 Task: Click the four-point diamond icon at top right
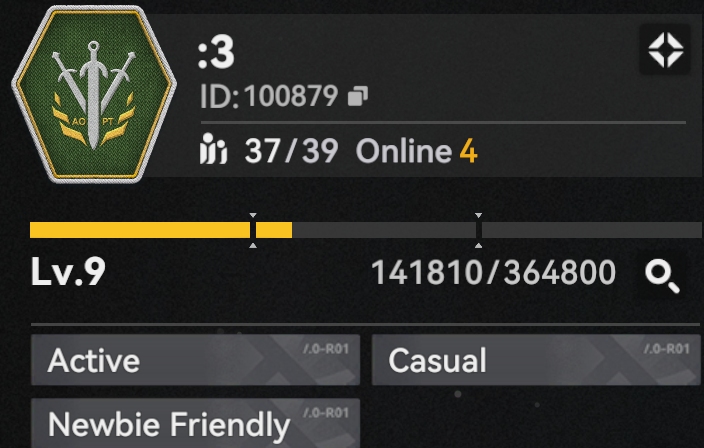tap(665, 50)
